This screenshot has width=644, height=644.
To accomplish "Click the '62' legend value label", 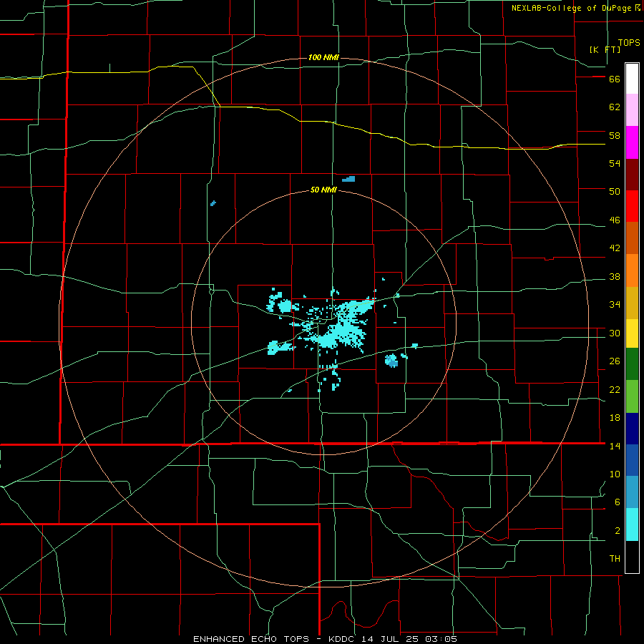I will 615,107.
